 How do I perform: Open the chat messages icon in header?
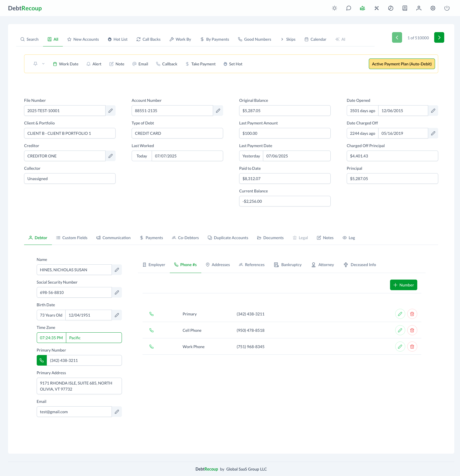[x=348, y=8]
